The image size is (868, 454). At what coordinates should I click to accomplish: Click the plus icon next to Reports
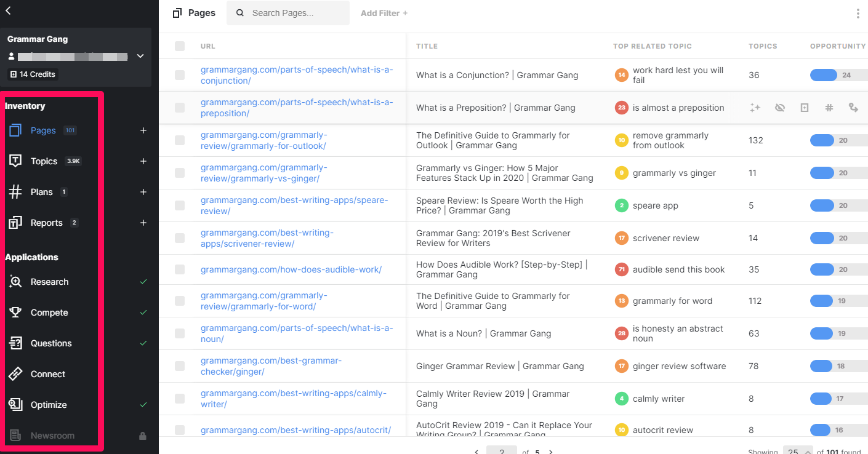[x=143, y=223]
